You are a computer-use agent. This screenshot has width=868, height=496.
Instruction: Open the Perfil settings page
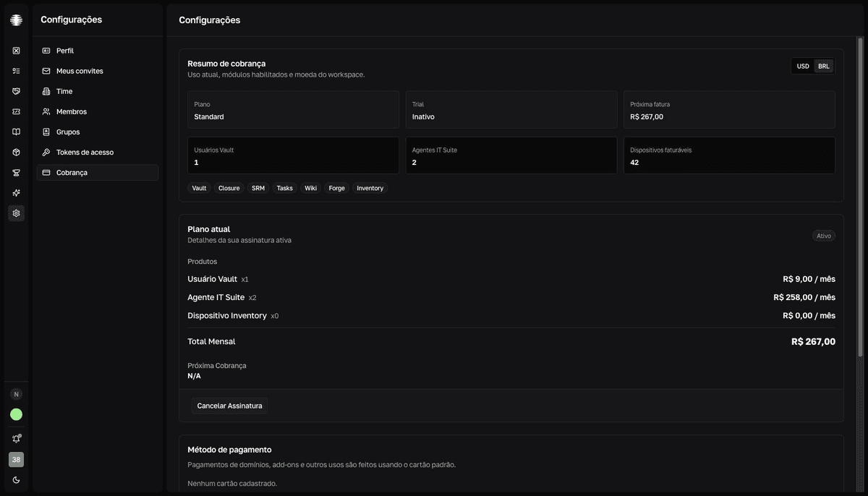98,51
